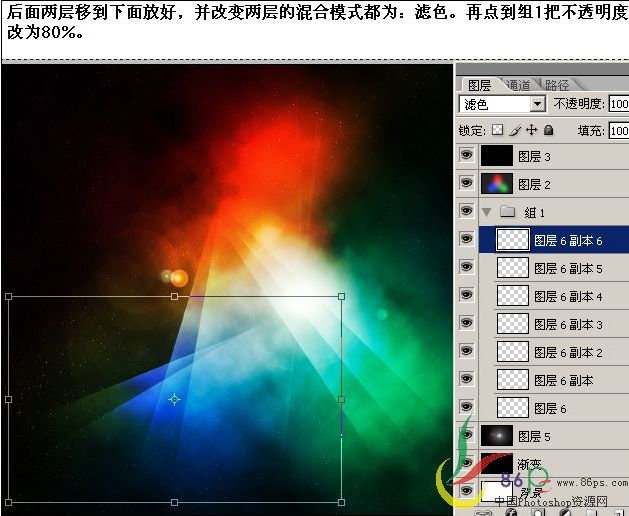Hide layer 图层 2 with its eye icon
The image size is (629, 516).
[466, 183]
